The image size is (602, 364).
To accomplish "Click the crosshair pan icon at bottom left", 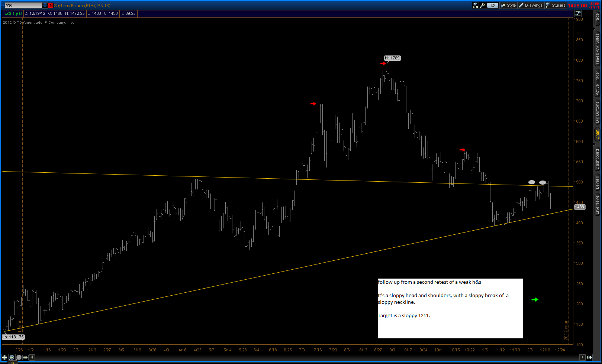I will click(4, 357).
